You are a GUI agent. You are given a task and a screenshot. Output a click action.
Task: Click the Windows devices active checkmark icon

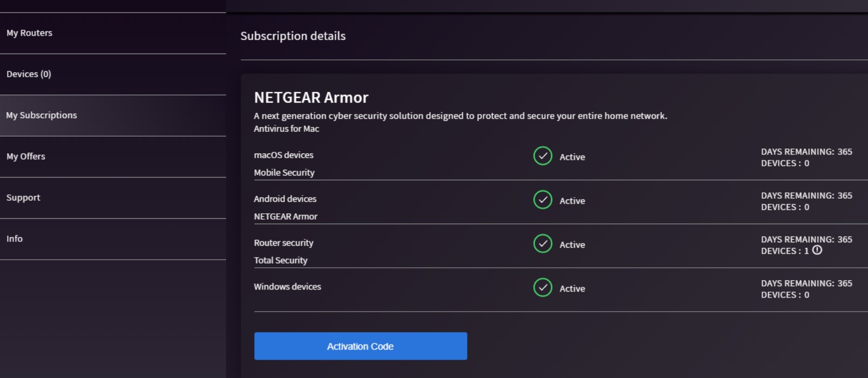[x=543, y=287]
